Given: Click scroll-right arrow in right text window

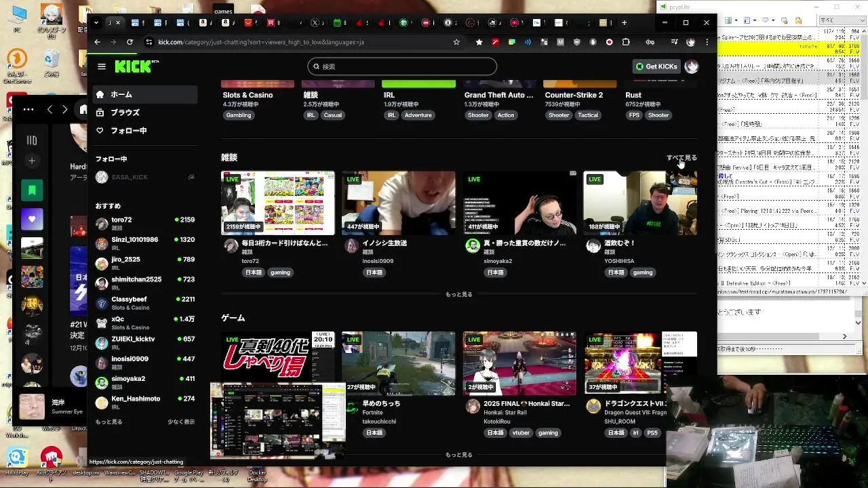Looking at the screenshot, I should 845,336.
